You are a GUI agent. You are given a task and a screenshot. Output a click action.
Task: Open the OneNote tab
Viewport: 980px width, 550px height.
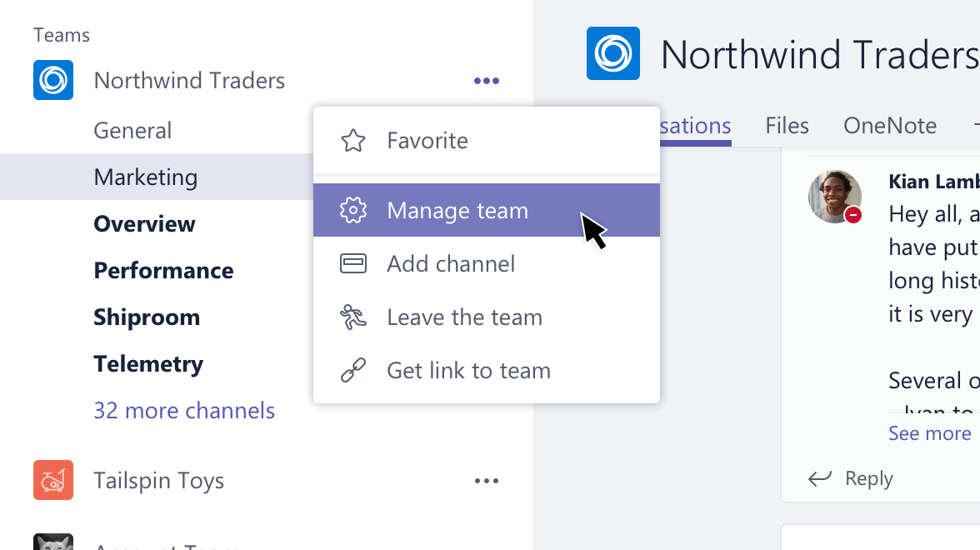tap(889, 125)
